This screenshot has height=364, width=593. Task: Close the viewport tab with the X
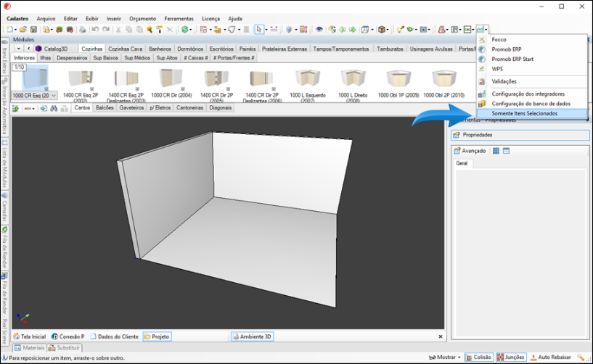point(440,336)
